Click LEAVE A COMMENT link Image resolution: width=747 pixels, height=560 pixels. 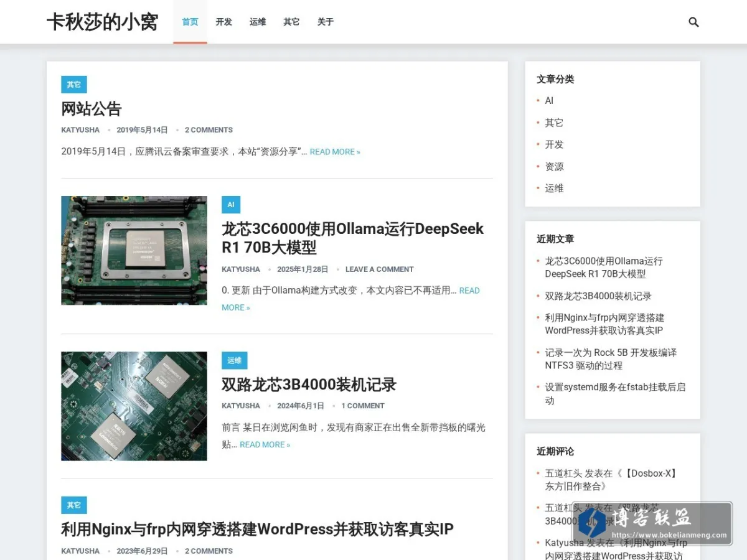(380, 269)
